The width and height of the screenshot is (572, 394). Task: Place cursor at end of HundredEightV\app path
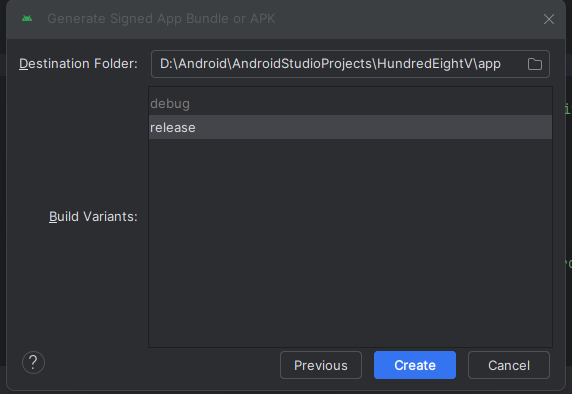coord(501,64)
